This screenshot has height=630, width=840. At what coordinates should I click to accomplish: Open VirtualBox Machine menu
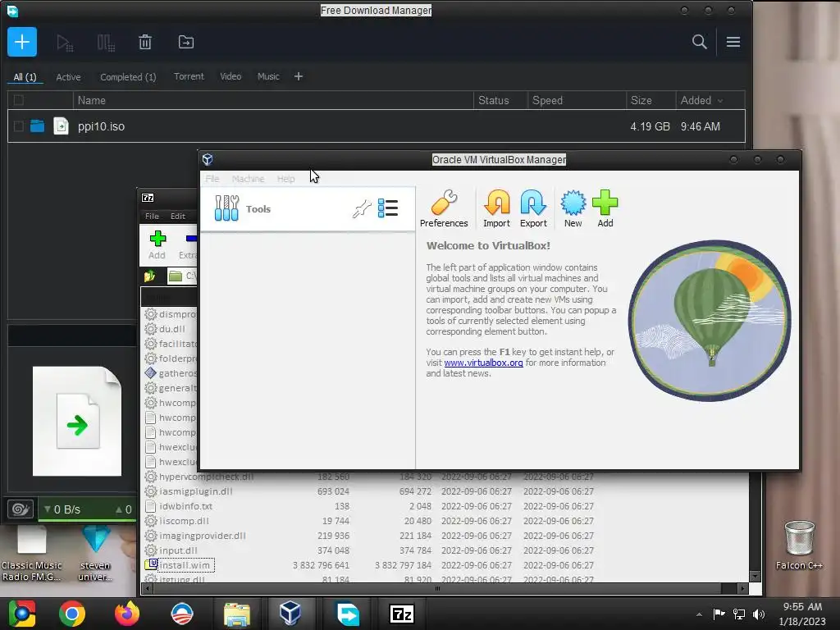tap(248, 179)
